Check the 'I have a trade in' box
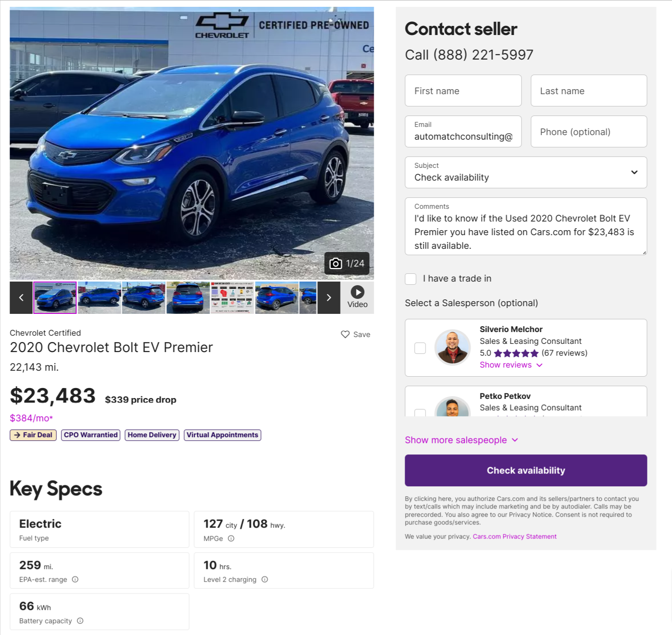 tap(411, 279)
